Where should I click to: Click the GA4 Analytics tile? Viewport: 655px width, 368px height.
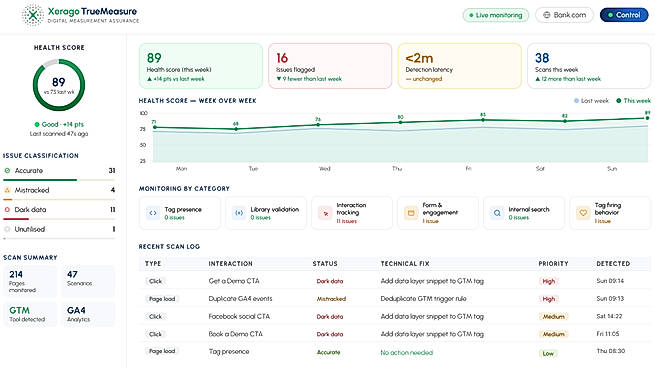(88, 314)
